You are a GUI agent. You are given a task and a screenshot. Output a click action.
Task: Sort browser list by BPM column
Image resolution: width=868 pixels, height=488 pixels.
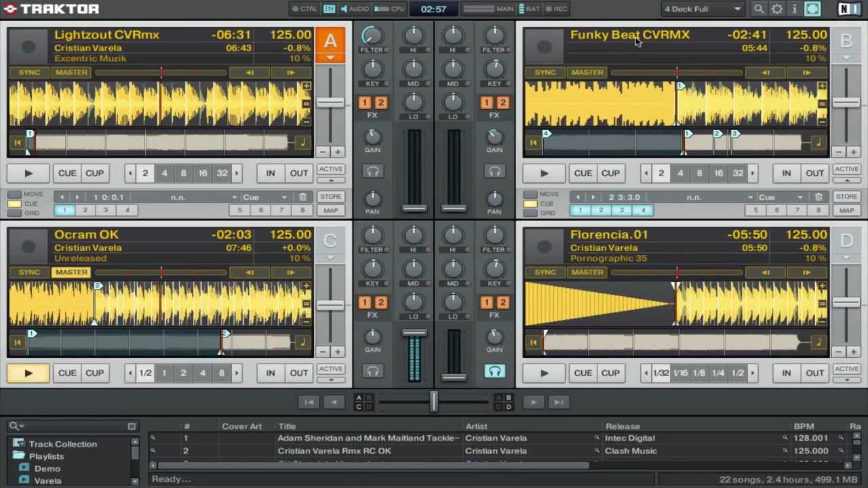click(804, 426)
